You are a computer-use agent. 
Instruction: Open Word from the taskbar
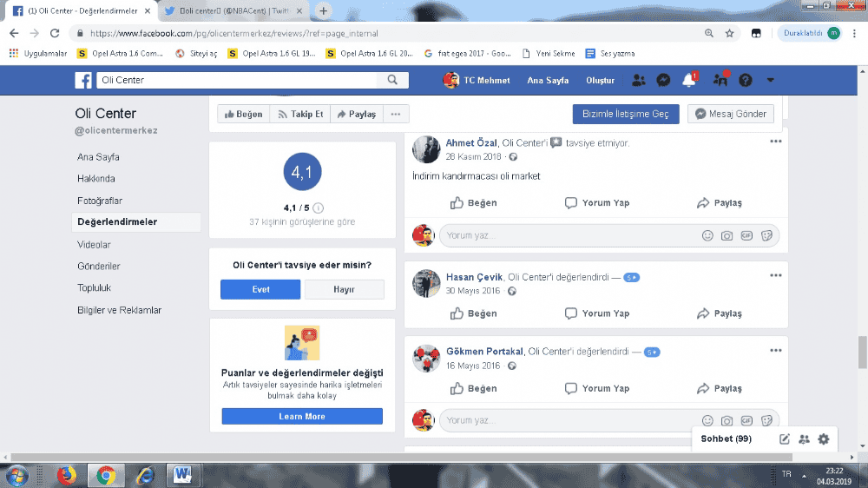182,475
